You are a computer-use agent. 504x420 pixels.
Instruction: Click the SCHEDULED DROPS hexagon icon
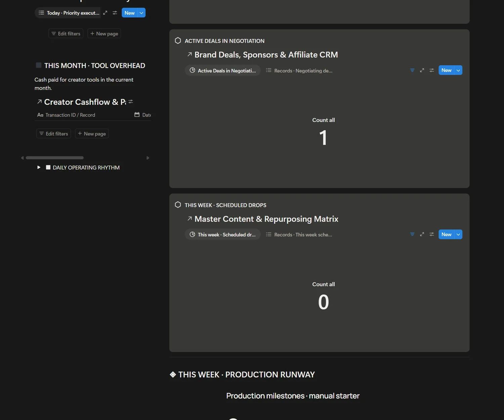(x=178, y=205)
